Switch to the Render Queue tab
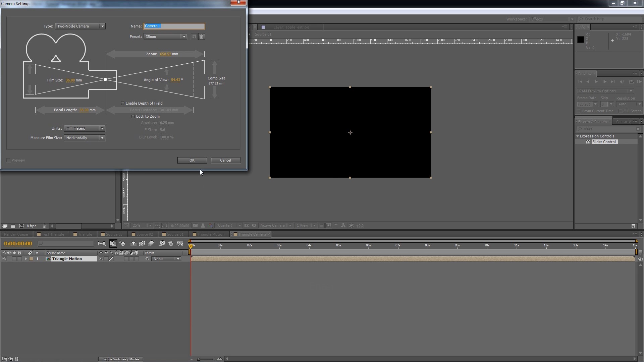This screenshot has width=644, height=362. pyautogui.click(x=16, y=234)
